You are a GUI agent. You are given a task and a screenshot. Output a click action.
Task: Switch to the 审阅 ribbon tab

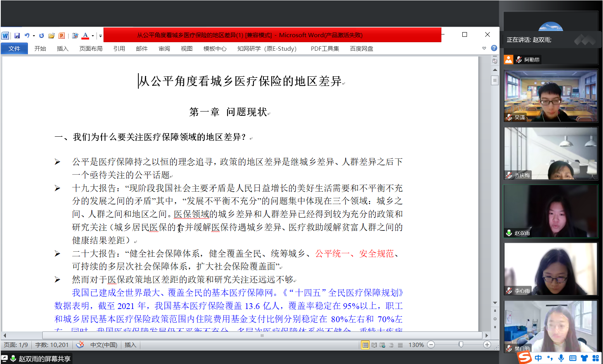(x=164, y=48)
